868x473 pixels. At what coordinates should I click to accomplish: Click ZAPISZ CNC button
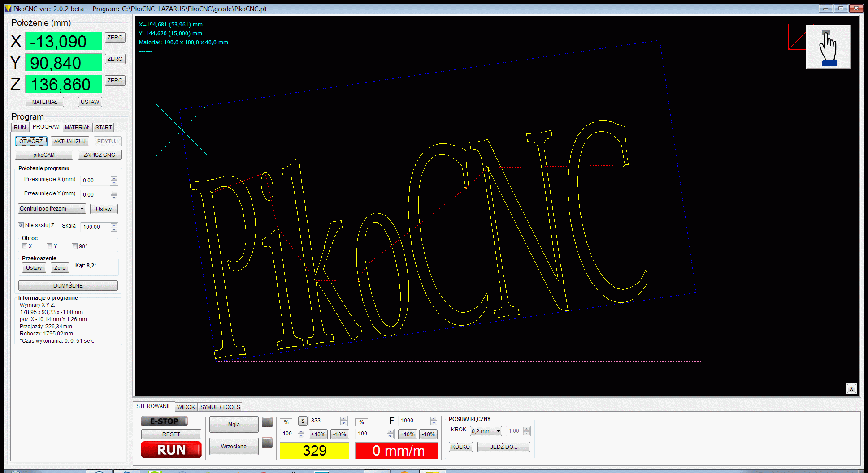100,155
